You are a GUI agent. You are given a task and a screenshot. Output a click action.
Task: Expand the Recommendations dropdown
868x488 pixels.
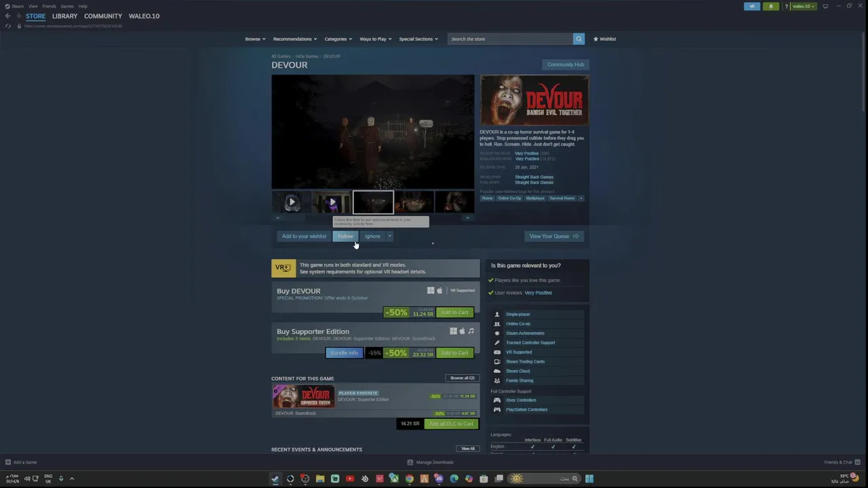[295, 39]
